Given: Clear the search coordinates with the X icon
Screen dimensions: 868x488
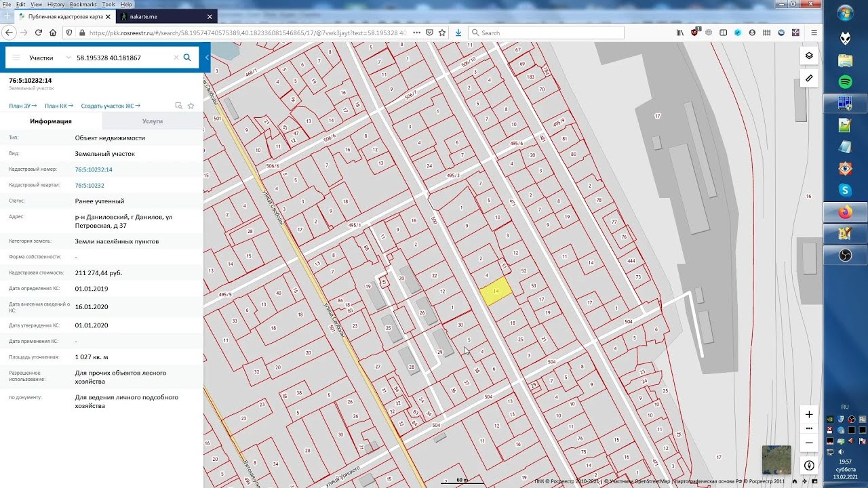Looking at the screenshot, I should tap(176, 58).
